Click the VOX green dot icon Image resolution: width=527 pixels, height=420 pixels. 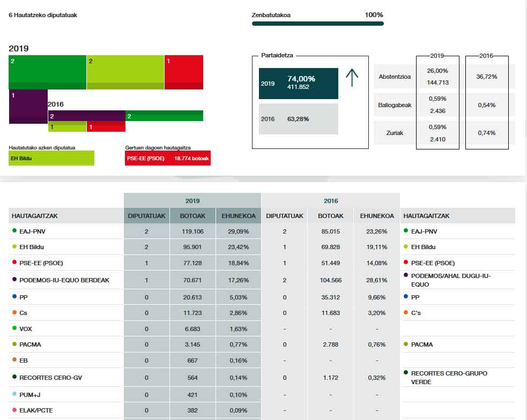[x=14, y=328]
